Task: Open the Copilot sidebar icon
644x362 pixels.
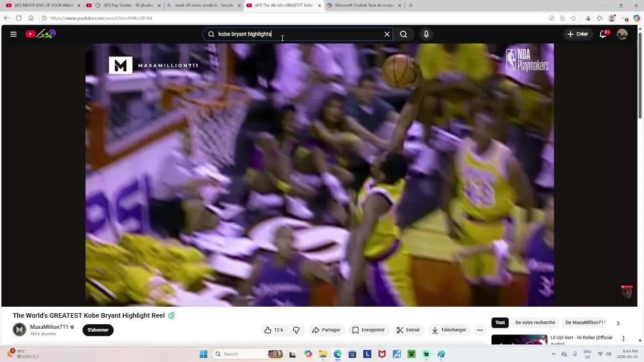Action: pos(636,18)
